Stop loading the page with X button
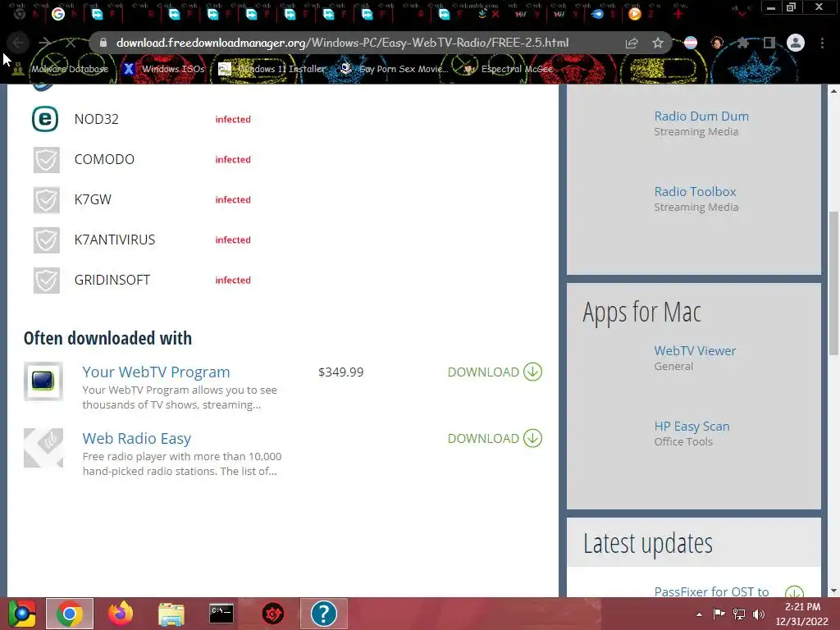This screenshot has width=840, height=630. click(71, 43)
